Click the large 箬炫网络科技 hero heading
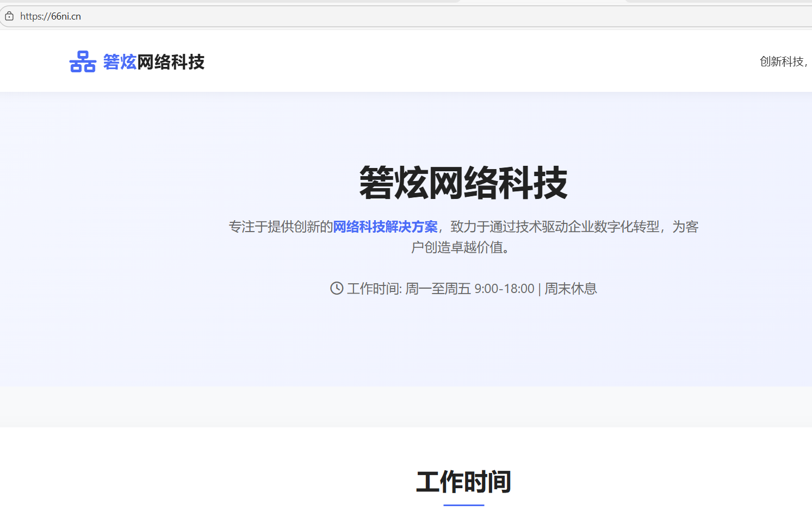The height and width of the screenshot is (517, 812). [463, 183]
